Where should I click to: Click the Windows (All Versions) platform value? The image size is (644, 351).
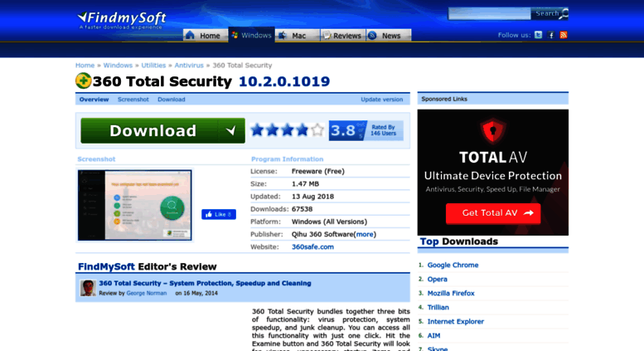click(329, 222)
